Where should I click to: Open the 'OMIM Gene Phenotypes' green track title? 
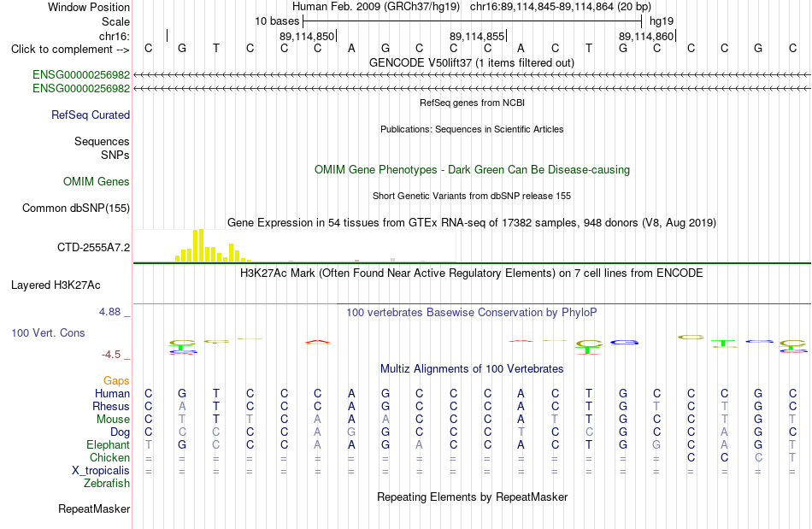click(x=472, y=170)
